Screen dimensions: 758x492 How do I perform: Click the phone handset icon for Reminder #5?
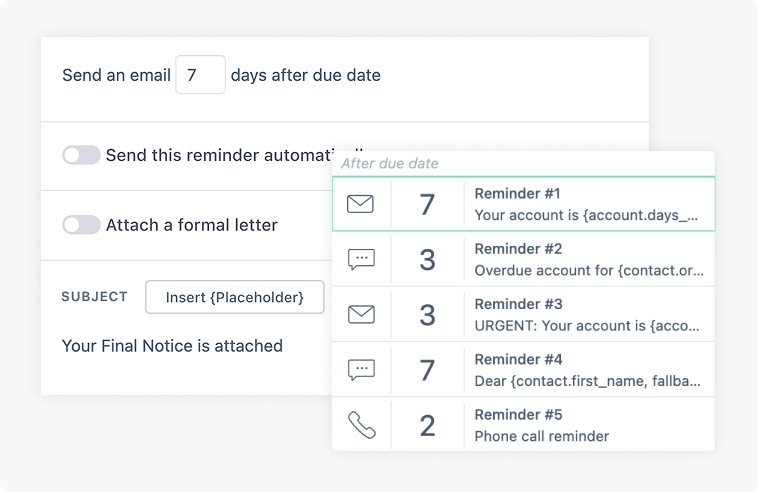pos(360,425)
